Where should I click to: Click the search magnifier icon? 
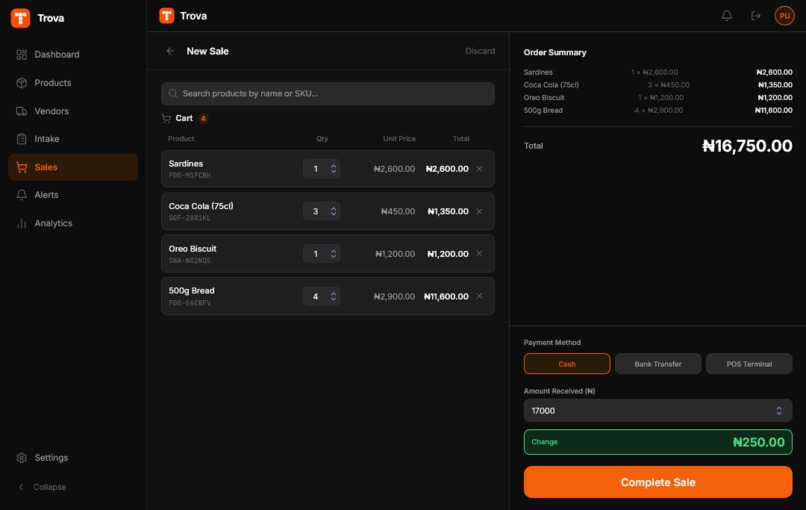point(173,94)
